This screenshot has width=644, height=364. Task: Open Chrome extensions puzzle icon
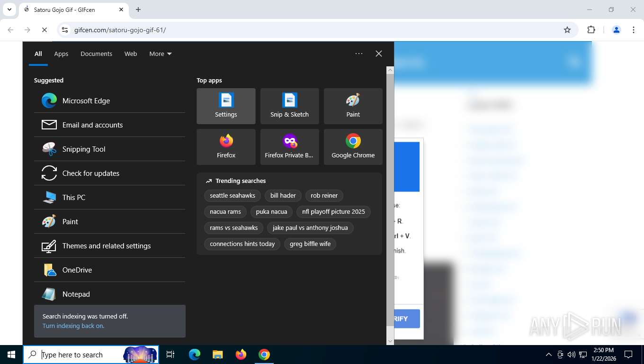coord(591,30)
